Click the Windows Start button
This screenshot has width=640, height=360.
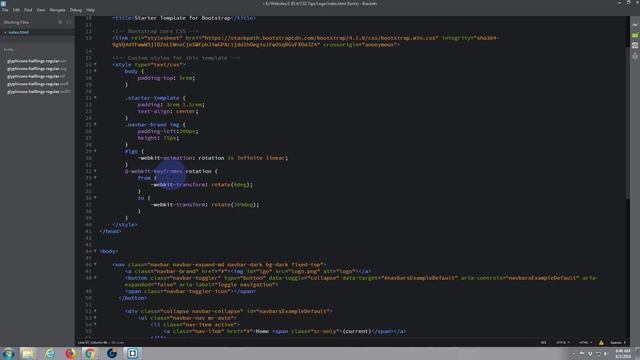click(8, 353)
